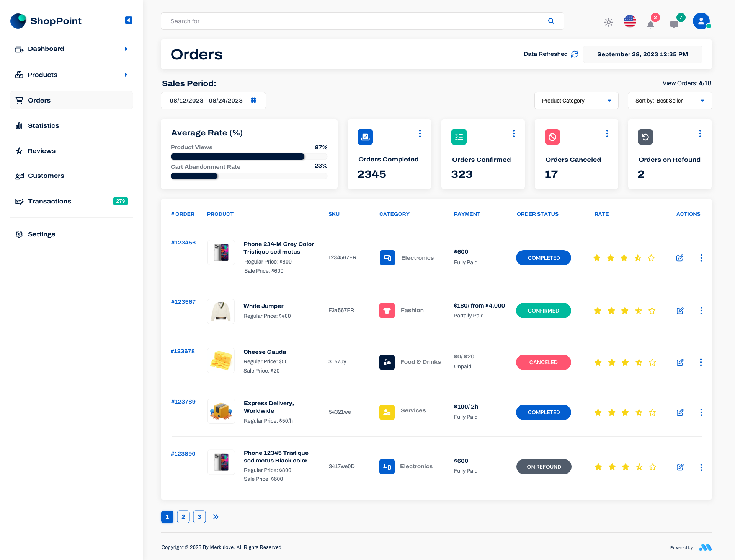Open order link #123678
This screenshot has height=560, width=735.
[183, 351]
